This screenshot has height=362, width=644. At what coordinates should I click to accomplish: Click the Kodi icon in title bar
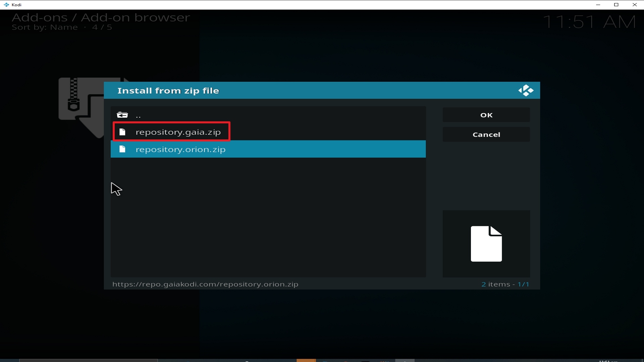pyautogui.click(x=6, y=5)
